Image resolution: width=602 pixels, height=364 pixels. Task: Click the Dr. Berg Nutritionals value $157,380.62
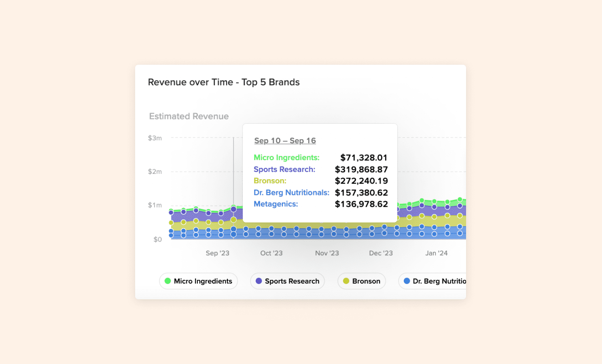[x=361, y=193]
